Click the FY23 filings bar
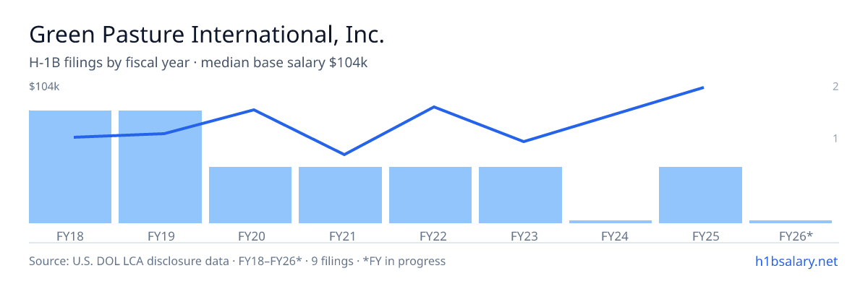Screen dimensions: 868x289 [520, 195]
